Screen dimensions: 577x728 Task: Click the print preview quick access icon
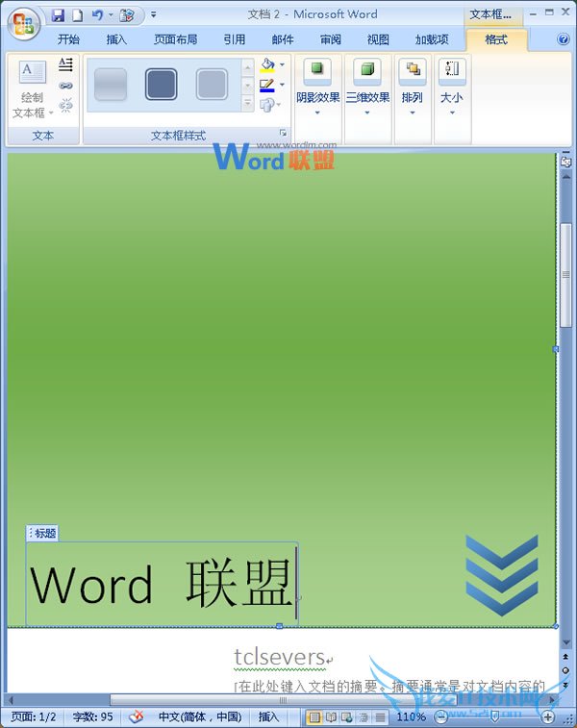[126, 15]
